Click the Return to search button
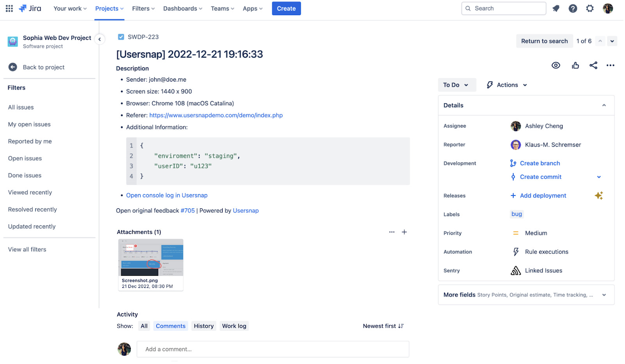Viewport: 625px width, 364px height. click(544, 41)
